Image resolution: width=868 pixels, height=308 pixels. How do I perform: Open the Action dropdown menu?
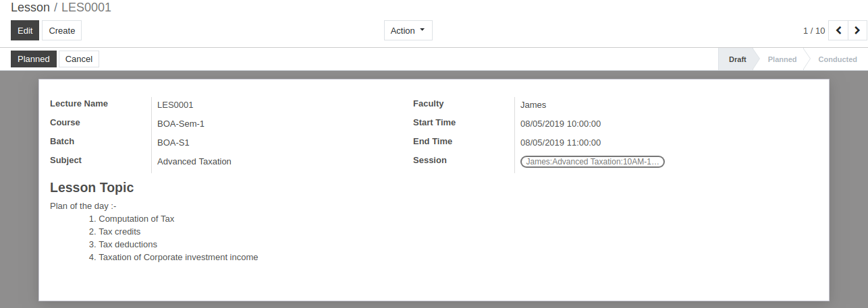(x=408, y=30)
